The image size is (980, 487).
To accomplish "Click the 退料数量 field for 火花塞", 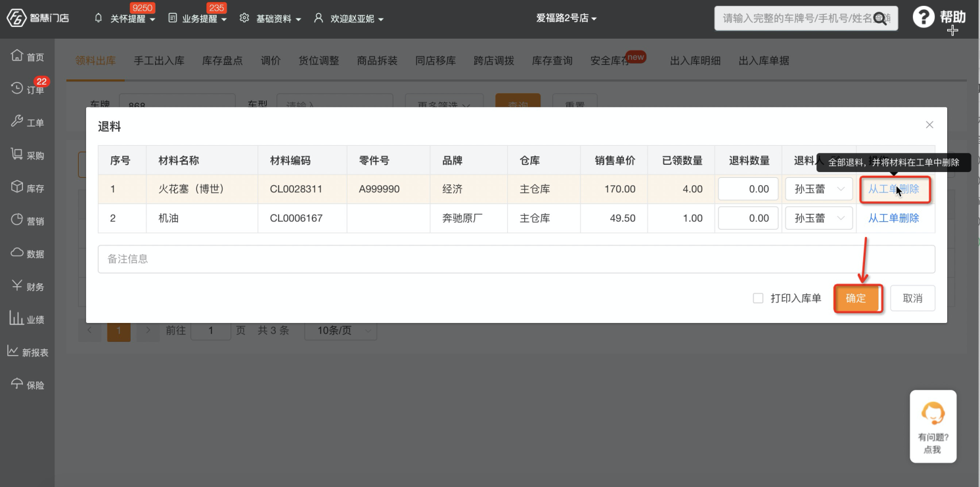I will [748, 189].
